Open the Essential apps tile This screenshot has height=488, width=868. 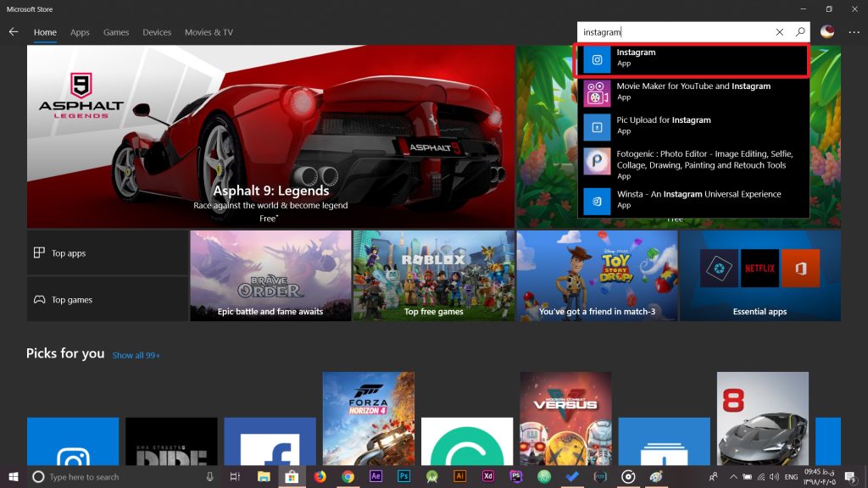tap(759, 275)
